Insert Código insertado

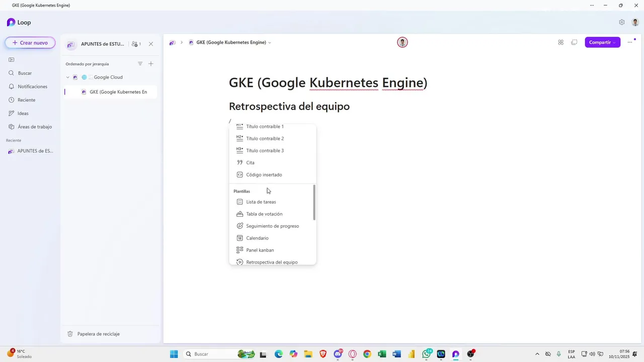coord(272,175)
